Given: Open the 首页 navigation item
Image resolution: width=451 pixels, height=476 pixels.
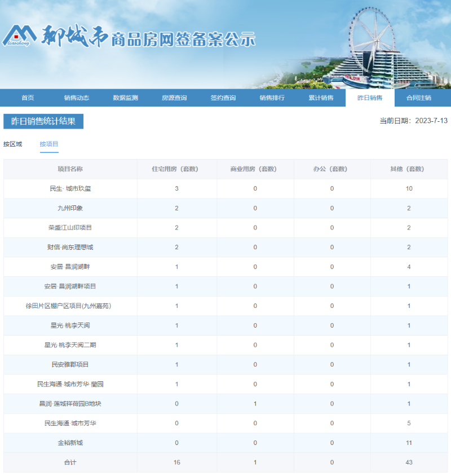Looking at the screenshot, I should [28, 98].
